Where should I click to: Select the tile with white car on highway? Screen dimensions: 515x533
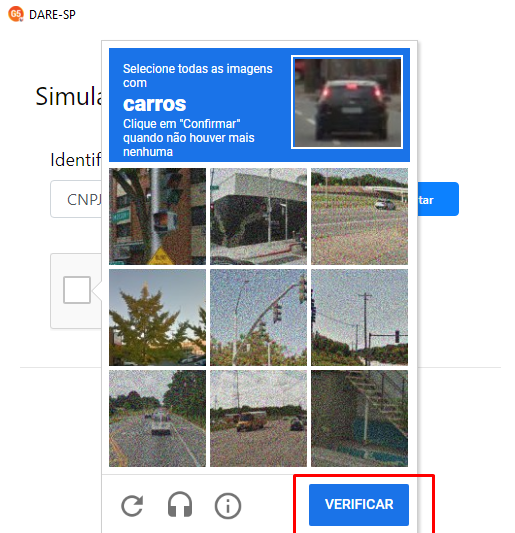359,216
